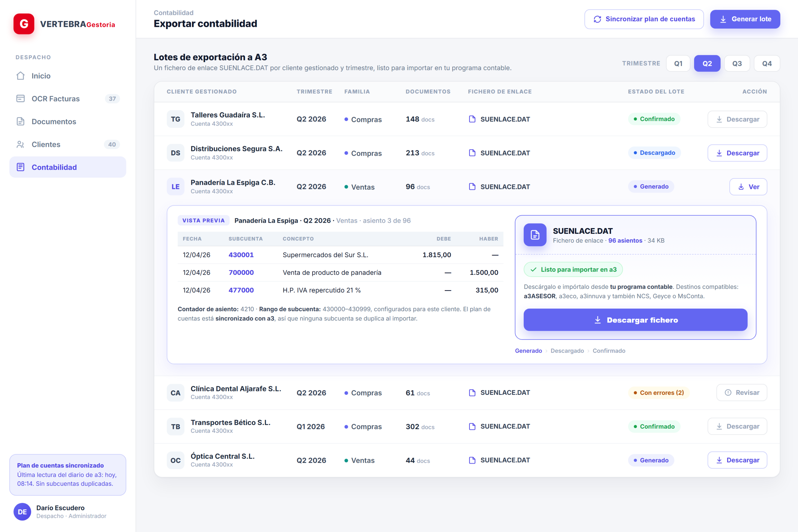Click the Descargado step in the status breadcrumb

click(567, 351)
